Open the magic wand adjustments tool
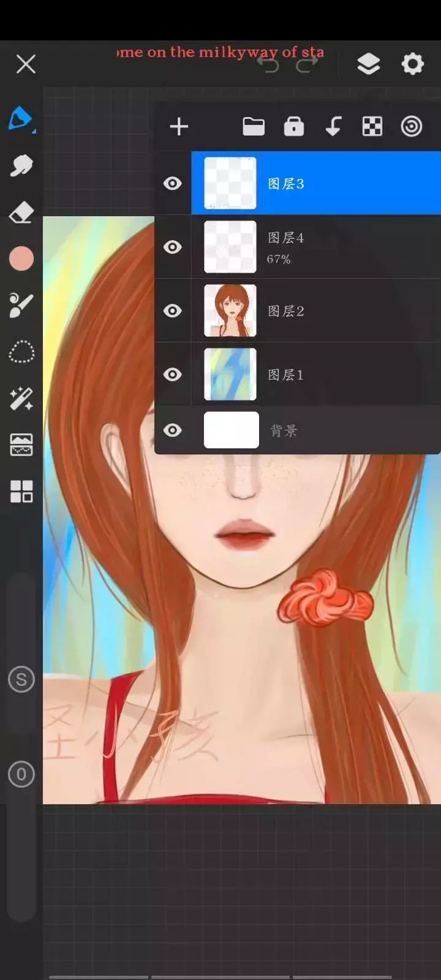Image resolution: width=441 pixels, height=980 pixels. click(x=21, y=399)
